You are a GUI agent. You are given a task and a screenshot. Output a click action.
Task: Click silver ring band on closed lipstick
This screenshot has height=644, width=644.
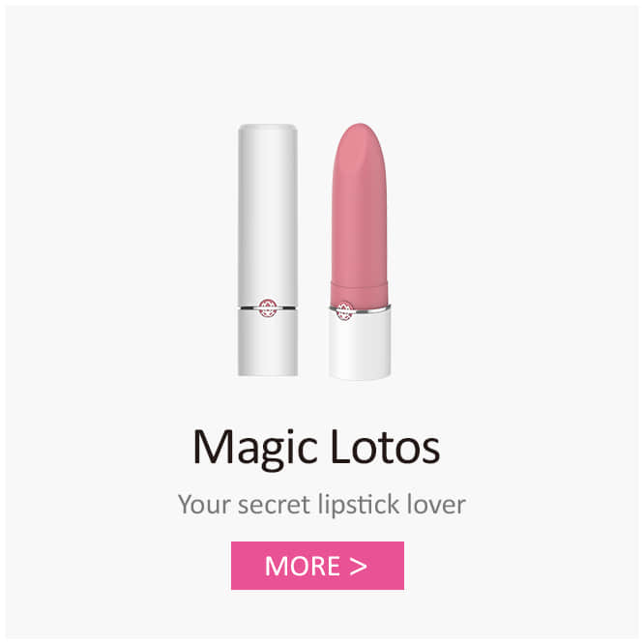[268, 307]
